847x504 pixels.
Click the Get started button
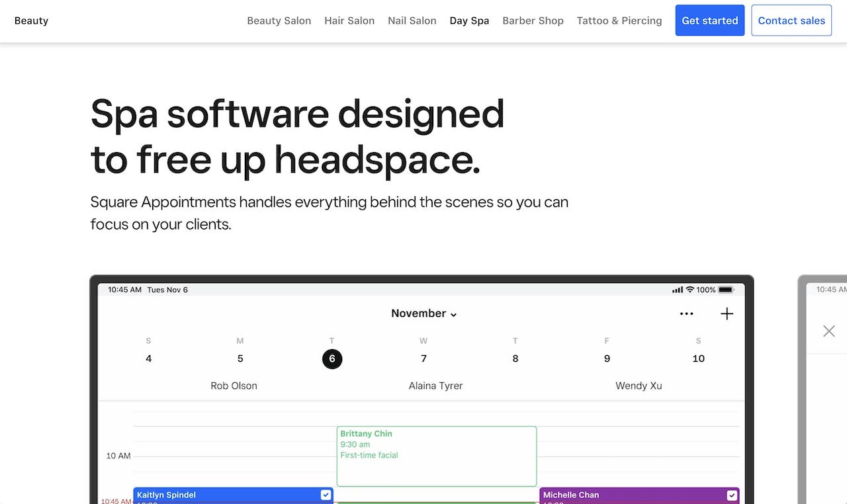coord(710,21)
